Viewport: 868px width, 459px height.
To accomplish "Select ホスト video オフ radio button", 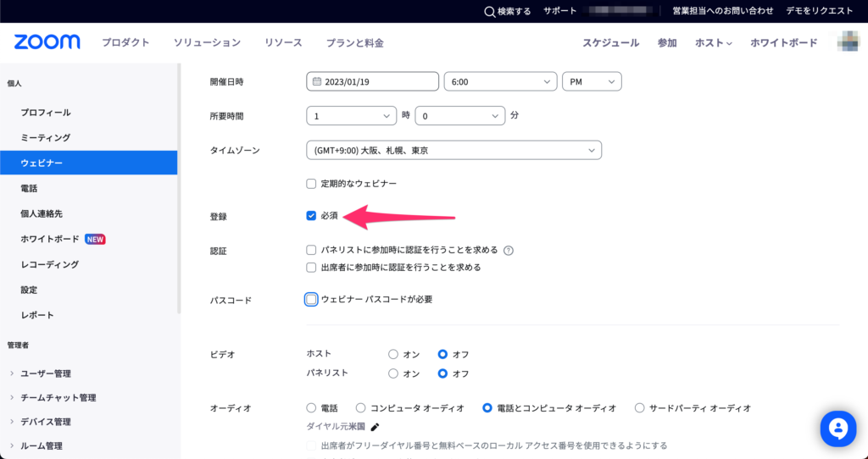I will (442, 355).
